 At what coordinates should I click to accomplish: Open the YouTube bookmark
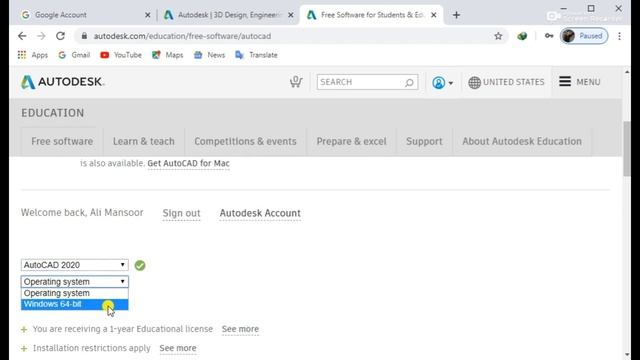point(121,55)
